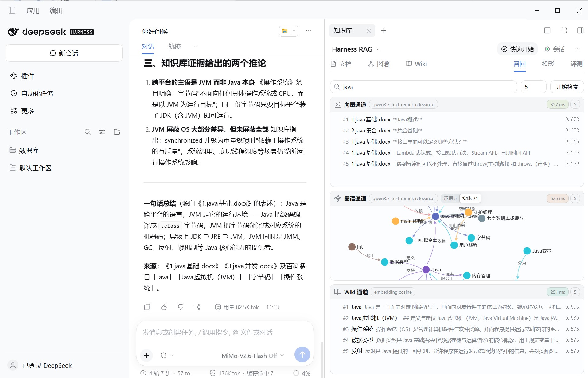Toggle the left sidebar panel icon

click(12, 10)
